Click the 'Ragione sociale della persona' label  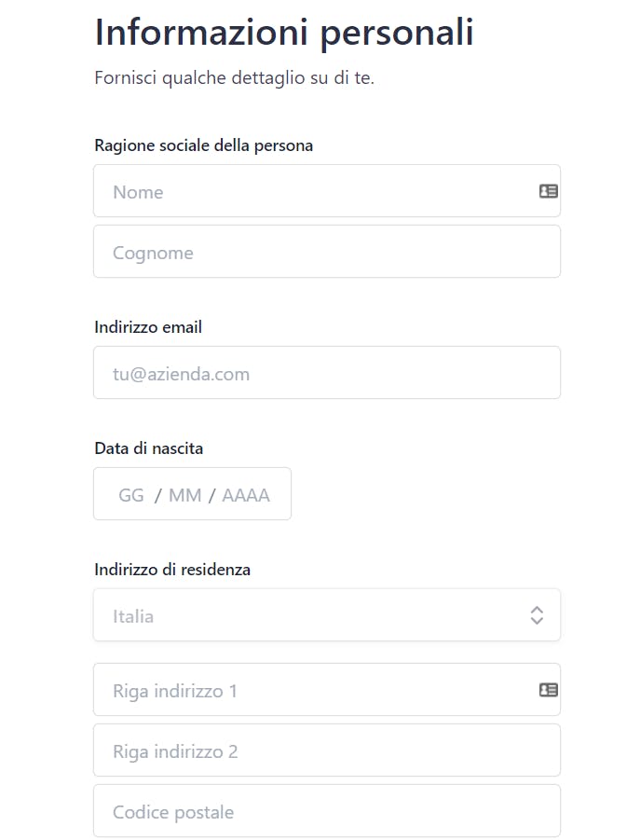pos(203,145)
